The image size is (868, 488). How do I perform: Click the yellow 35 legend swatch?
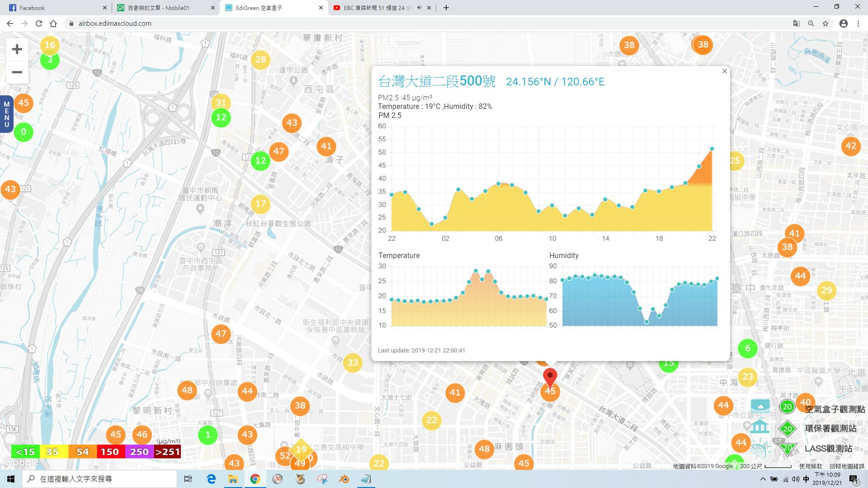(x=53, y=451)
